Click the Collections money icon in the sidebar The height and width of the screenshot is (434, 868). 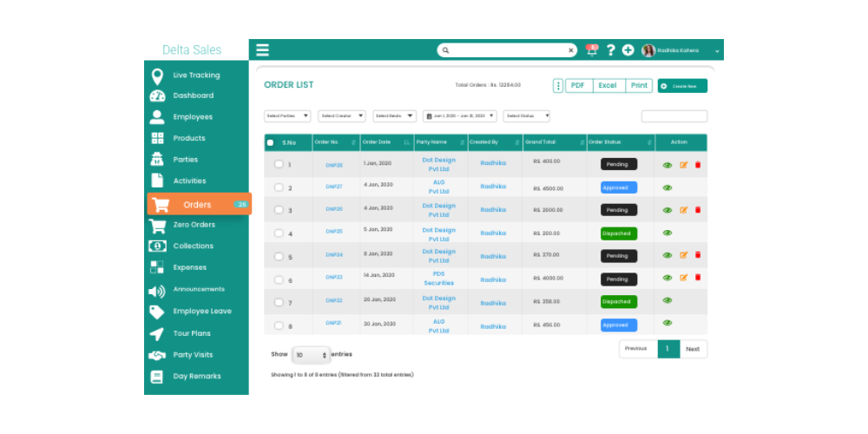click(x=157, y=246)
